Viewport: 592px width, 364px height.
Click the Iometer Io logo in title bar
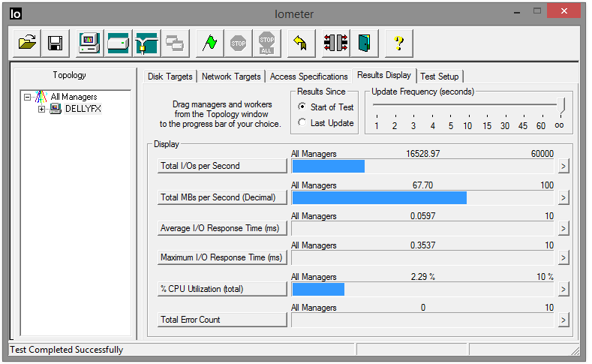[x=16, y=14]
